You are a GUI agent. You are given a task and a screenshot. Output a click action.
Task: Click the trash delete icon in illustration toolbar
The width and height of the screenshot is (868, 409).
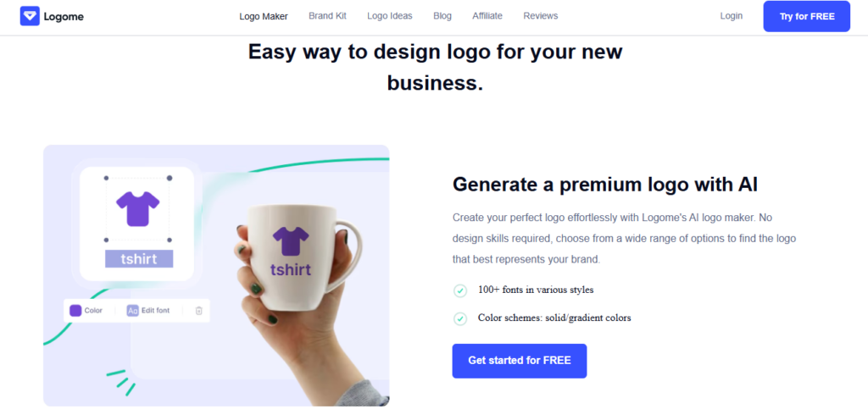tap(198, 311)
